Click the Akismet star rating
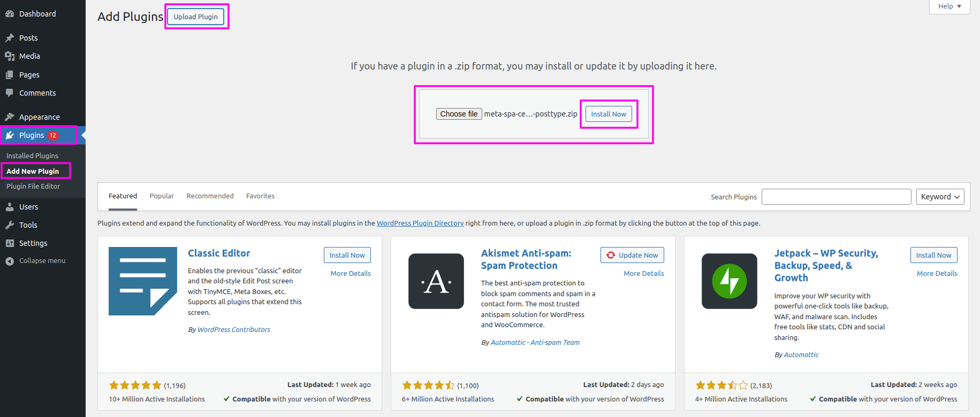980x417 pixels. (429, 385)
